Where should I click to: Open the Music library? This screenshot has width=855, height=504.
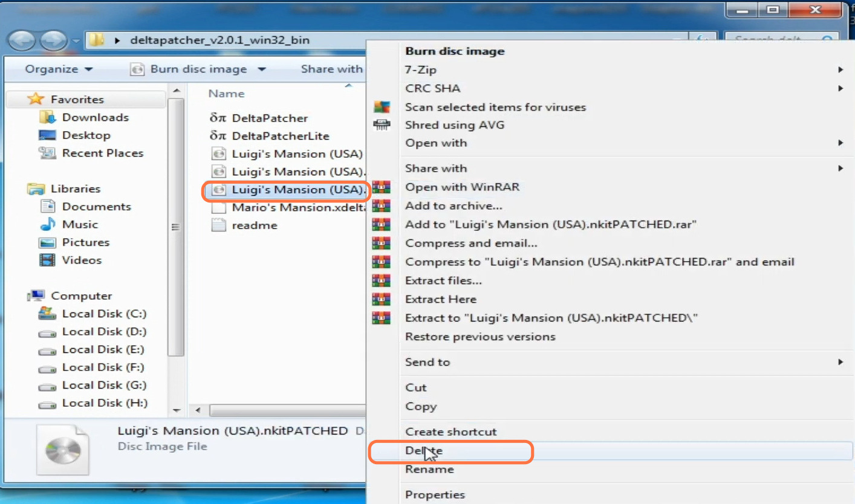(80, 225)
